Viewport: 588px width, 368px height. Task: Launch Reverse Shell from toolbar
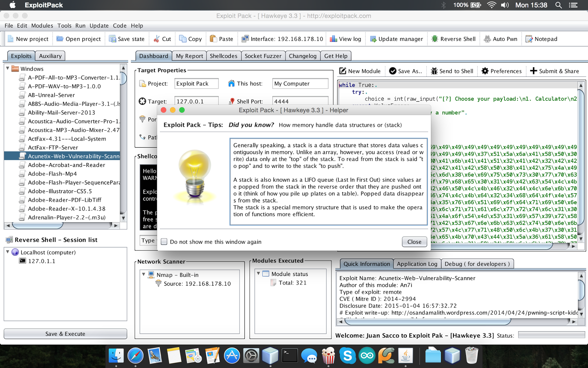pyautogui.click(x=453, y=39)
